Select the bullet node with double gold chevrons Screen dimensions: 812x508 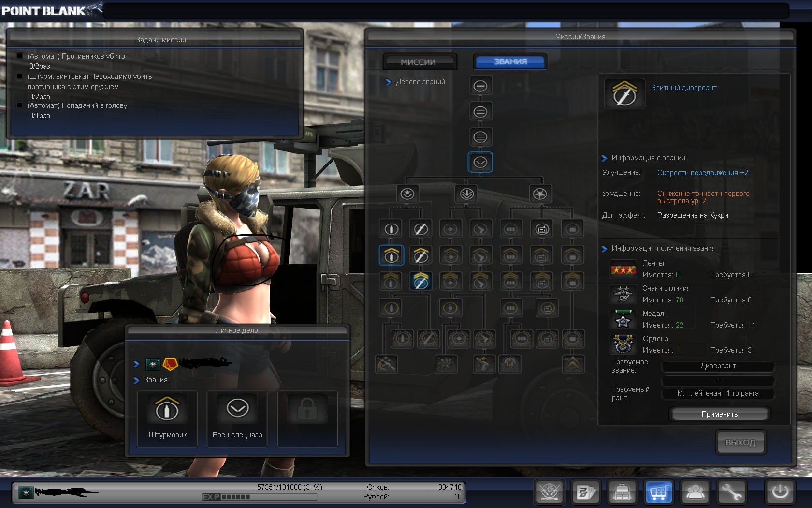(391, 282)
